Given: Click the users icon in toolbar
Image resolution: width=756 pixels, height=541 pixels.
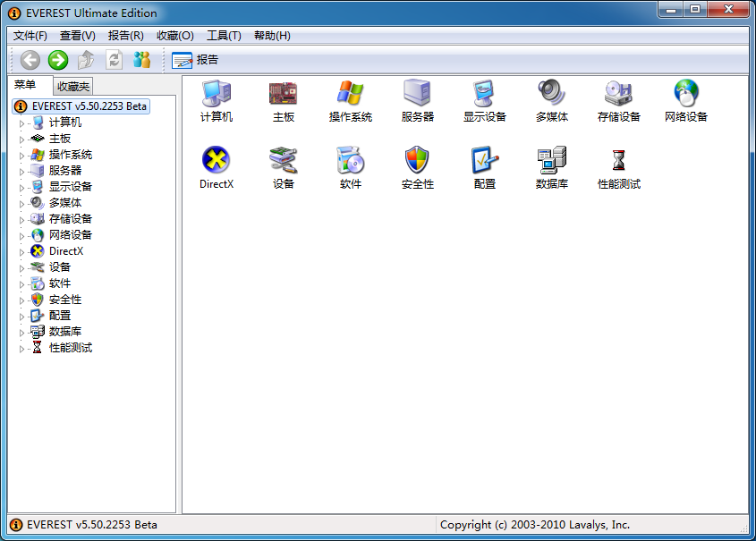Looking at the screenshot, I should click(142, 60).
